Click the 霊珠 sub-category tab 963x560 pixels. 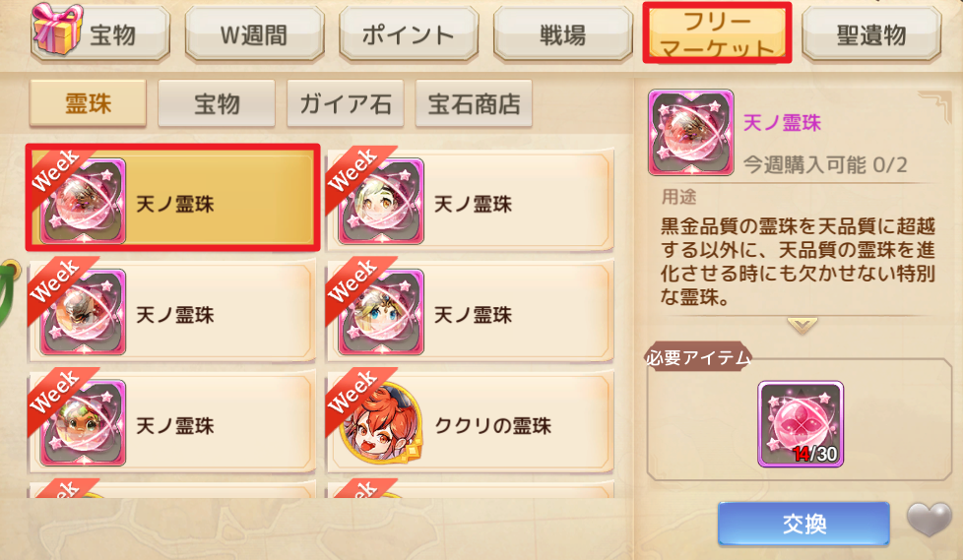tap(88, 103)
